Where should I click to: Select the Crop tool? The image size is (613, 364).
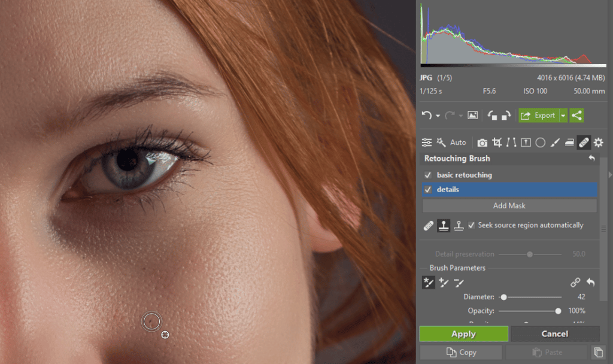pos(497,142)
